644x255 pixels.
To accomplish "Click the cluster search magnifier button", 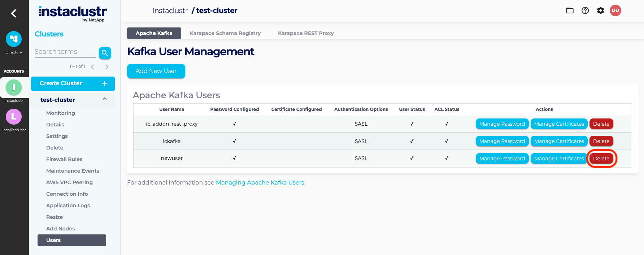I will pyautogui.click(x=105, y=53).
